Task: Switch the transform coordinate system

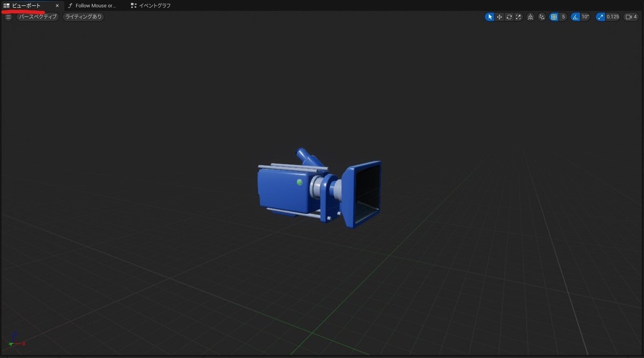Action: [531, 17]
